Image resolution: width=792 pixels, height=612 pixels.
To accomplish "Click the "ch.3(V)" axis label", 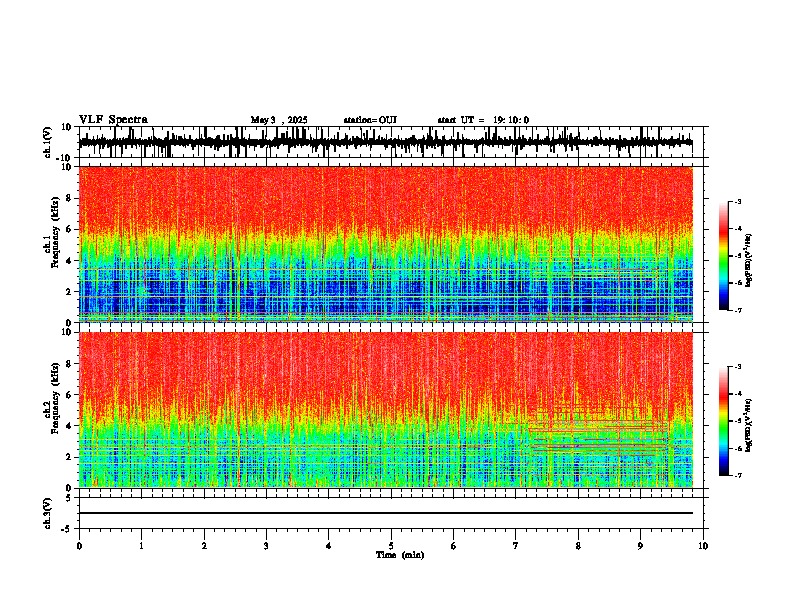I will click(48, 513).
